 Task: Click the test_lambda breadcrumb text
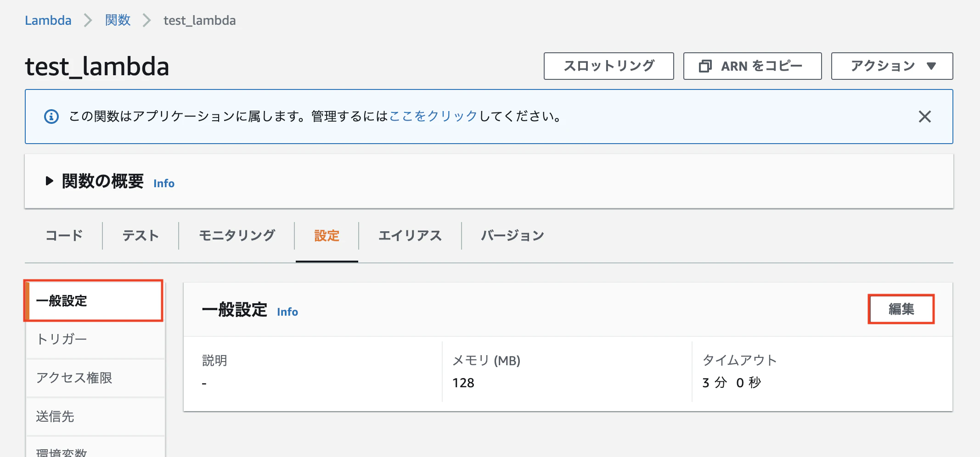pyautogui.click(x=200, y=21)
